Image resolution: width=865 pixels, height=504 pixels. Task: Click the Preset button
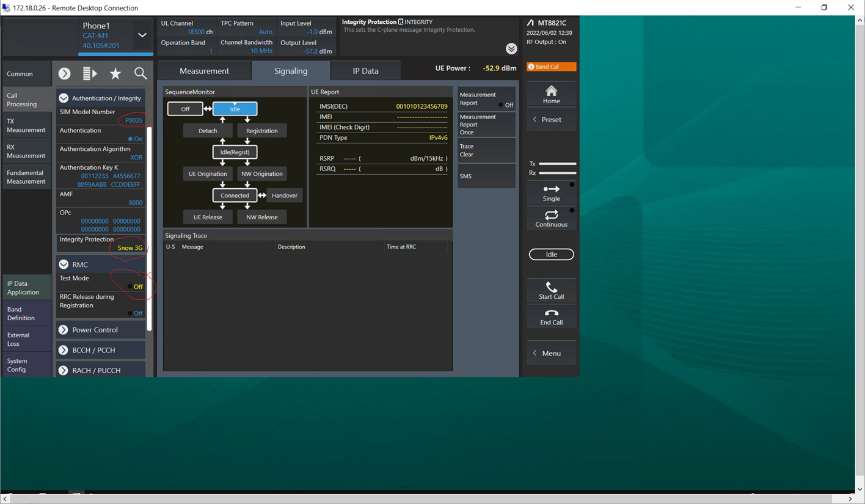(x=550, y=119)
